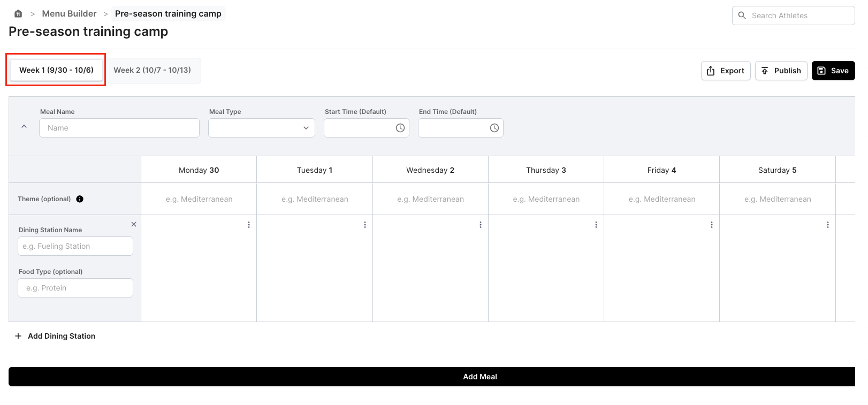Go to Menu Builder breadcrumb link
The image size is (868, 405).
[x=69, y=14]
